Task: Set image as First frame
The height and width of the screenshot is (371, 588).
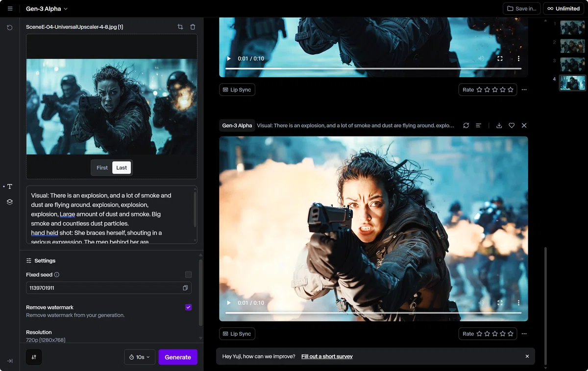Action: 102,167
